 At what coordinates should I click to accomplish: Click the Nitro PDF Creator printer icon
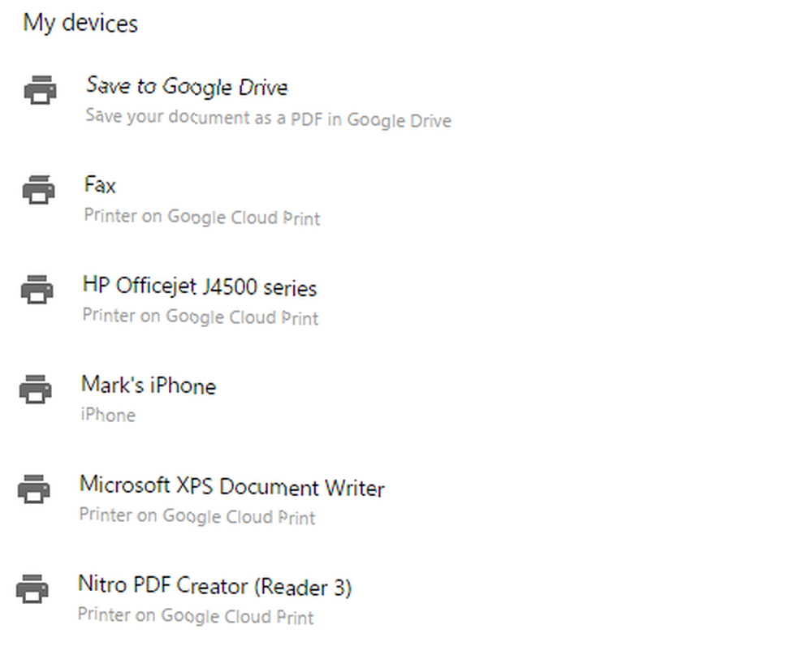tap(32, 588)
